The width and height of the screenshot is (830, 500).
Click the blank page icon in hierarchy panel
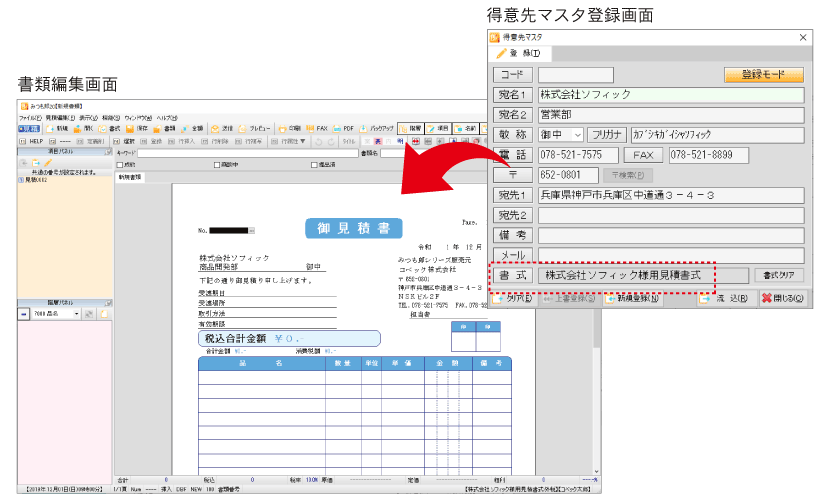point(104,314)
